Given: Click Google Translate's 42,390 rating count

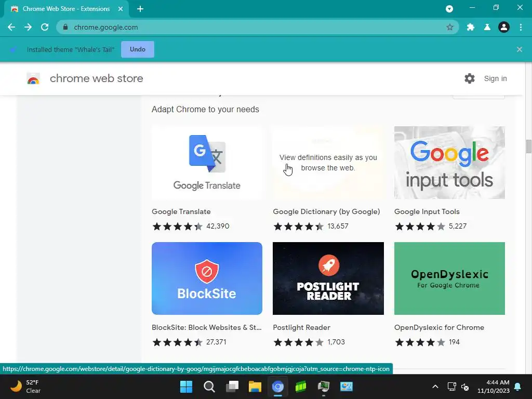Looking at the screenshot, I should [x=218, y=226].
